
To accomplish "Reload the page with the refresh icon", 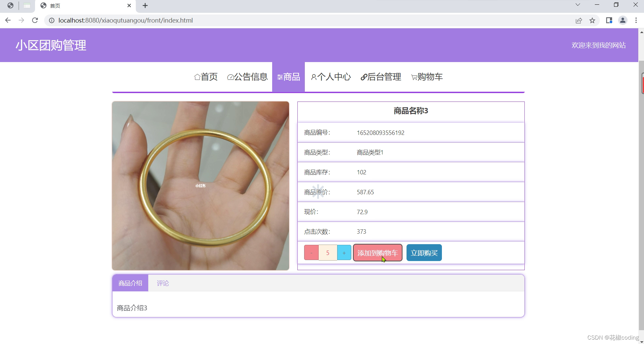I will pyautogui.click(x=35, y=20).
